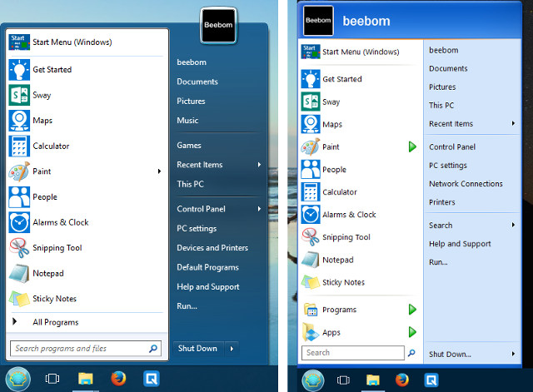
Task: Open Get Started icon in right classic menu
Action: coord(311,79)
